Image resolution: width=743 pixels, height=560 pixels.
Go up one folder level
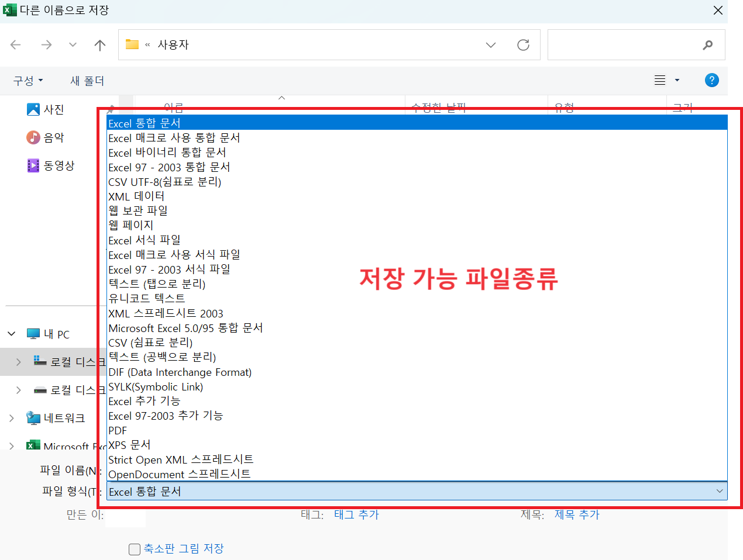click(100, 44)
